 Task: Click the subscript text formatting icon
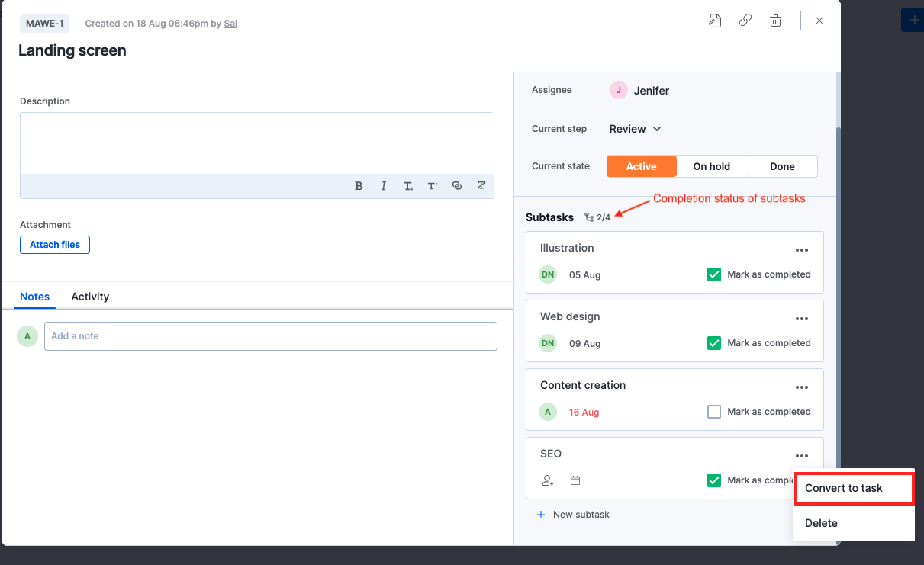(x=408, y=186)
